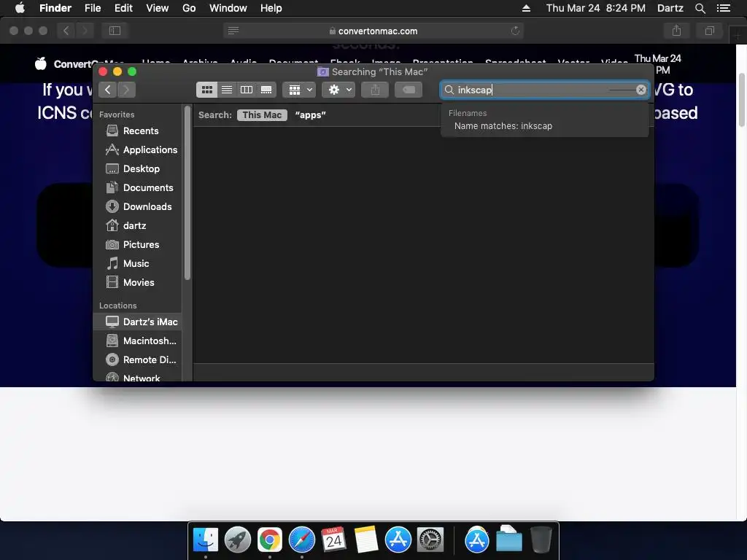Click Safari back button
Image resolution: width=747 pixels, height=560 pixels.
(66, 31)
